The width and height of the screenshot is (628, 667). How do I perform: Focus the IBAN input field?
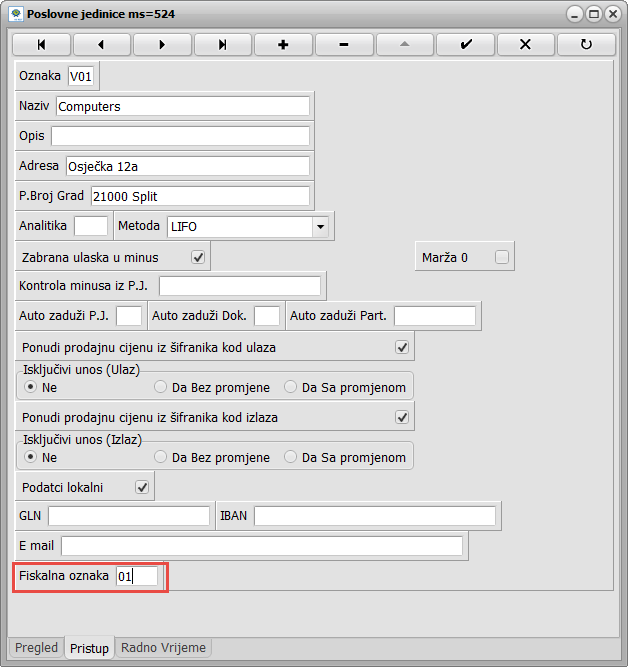375,516
